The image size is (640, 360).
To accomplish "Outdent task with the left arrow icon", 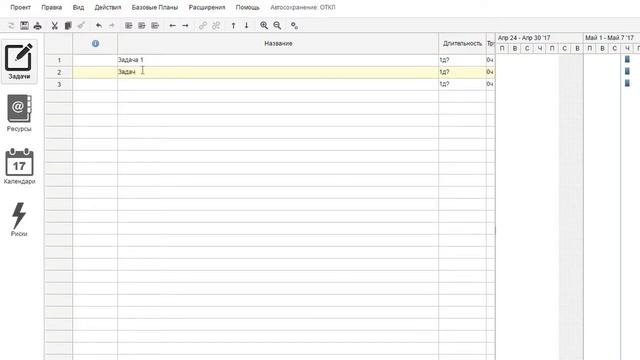I will [x=172, y=26].
